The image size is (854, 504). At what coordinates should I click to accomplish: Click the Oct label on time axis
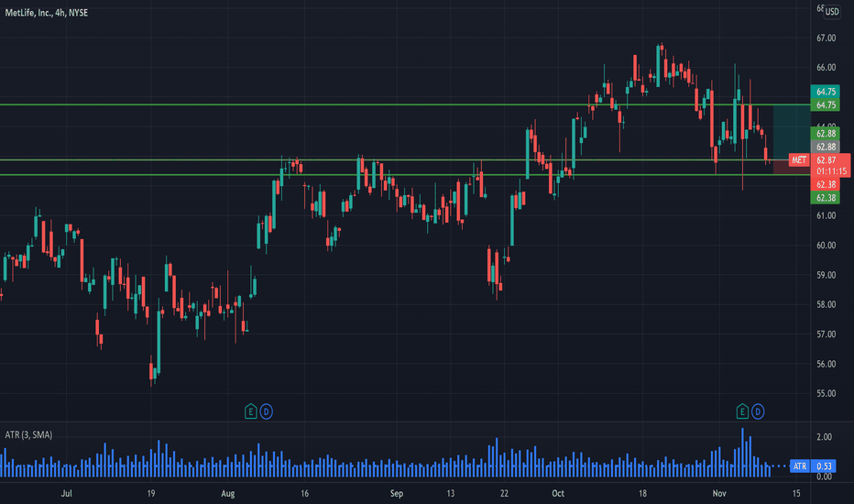click(558, 493)
